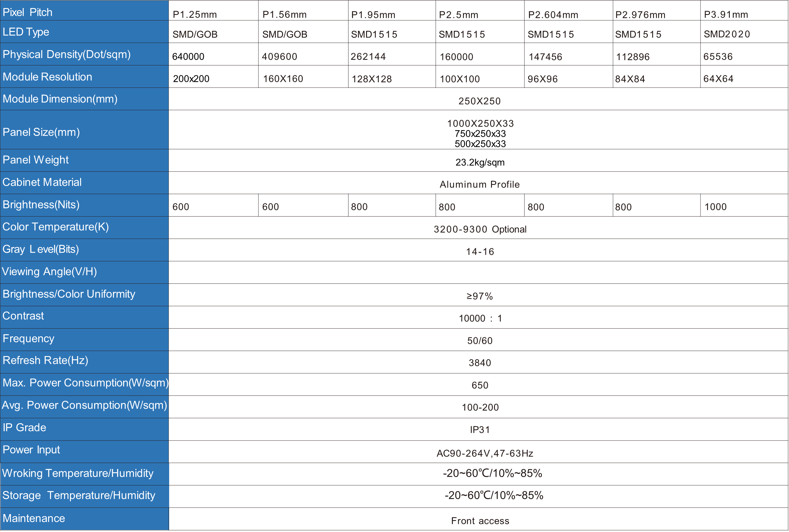Screen dimensions: 789x532
Task: Click the empty blue cell beside Maintenance
Action: tap(237, 519)
